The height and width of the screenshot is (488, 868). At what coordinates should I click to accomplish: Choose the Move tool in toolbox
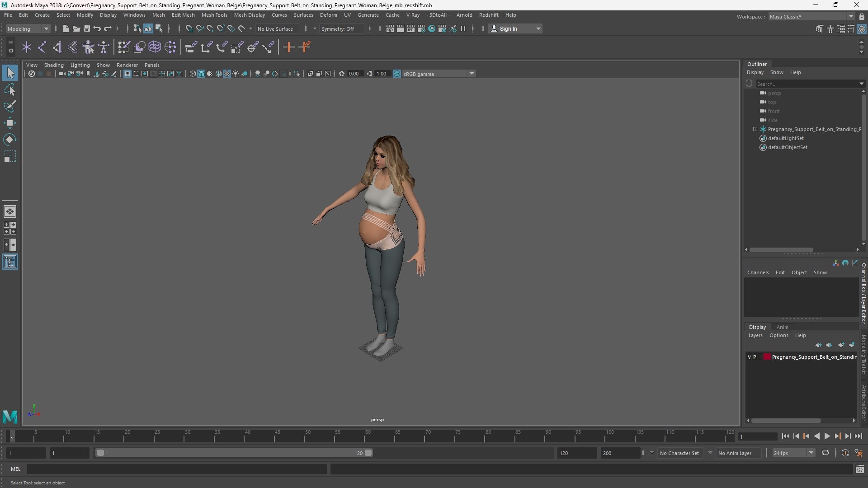10,123
